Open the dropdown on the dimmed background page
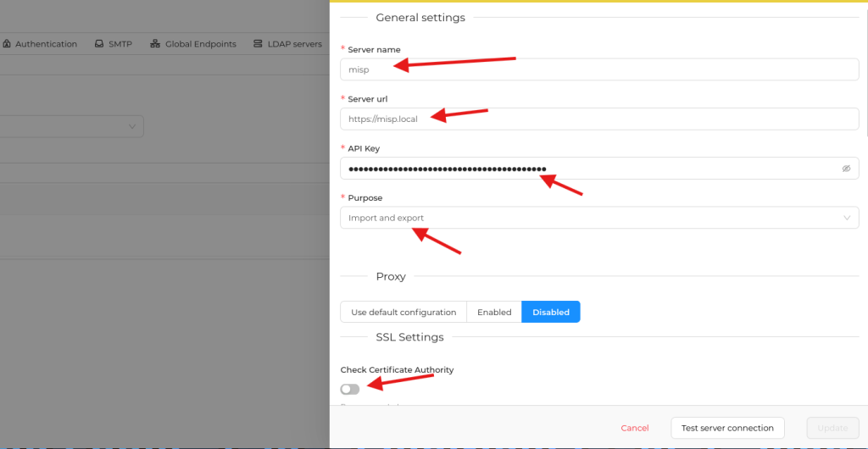This screenshot has height=449, width=868. click(132, 126)
